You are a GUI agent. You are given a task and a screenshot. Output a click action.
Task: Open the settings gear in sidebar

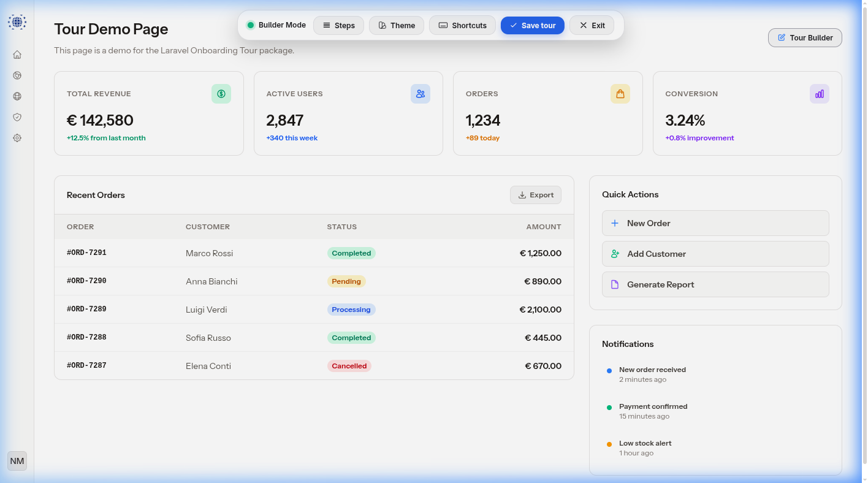pyautogui.click(x=17, y=138)
